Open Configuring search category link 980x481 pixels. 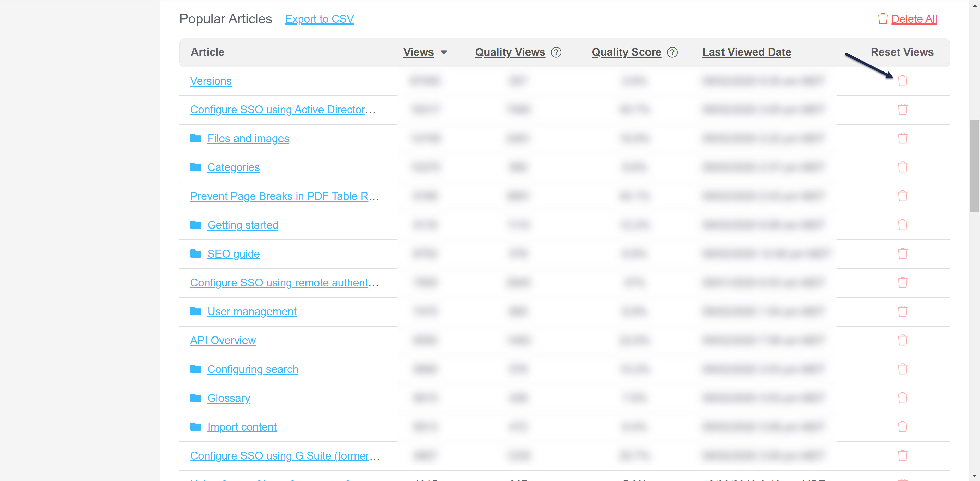click(x=253, y=369)
